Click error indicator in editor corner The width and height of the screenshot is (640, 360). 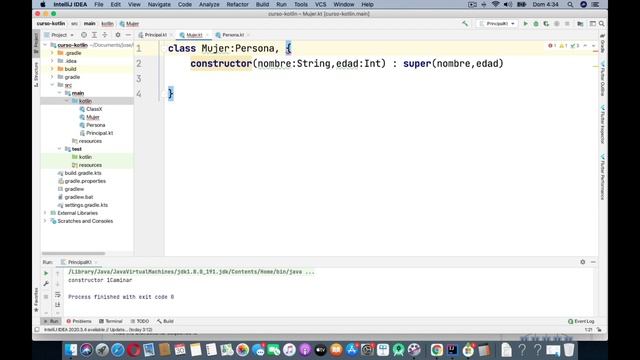tap(552, 46)
